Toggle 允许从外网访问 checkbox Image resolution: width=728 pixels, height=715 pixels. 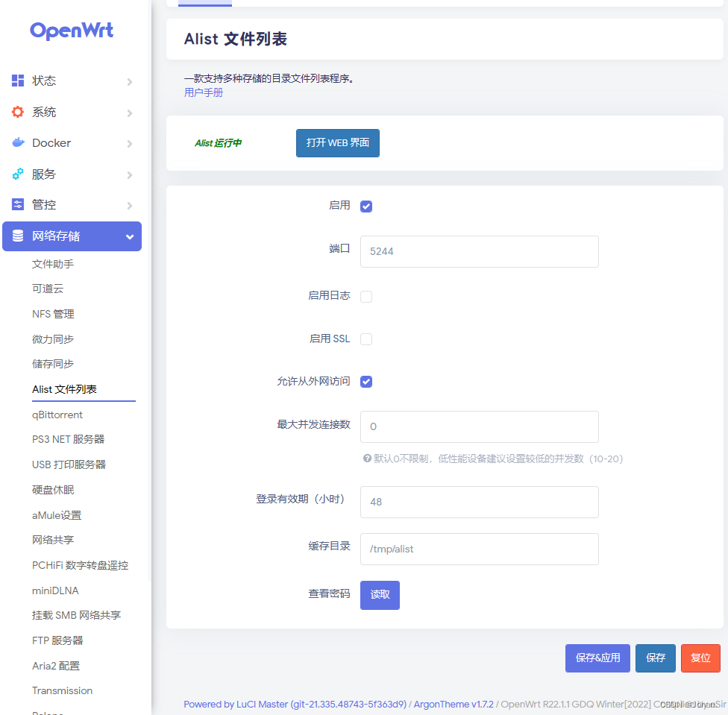[365, 382]
